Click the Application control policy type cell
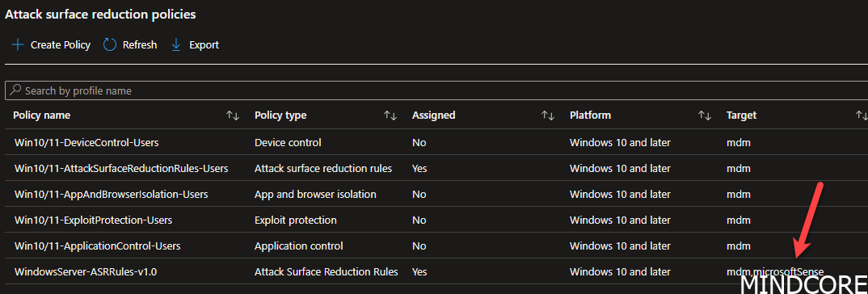The image size is (868, 294). click(298, 246)
